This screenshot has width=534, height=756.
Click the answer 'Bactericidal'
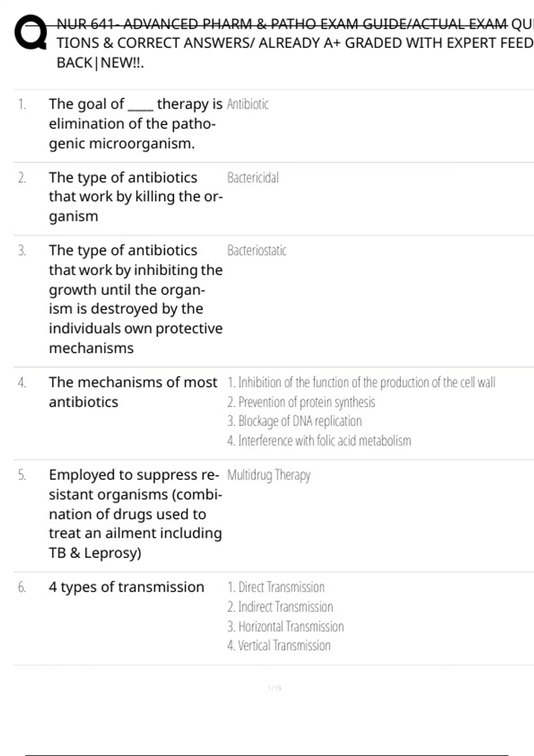(253, 177)
